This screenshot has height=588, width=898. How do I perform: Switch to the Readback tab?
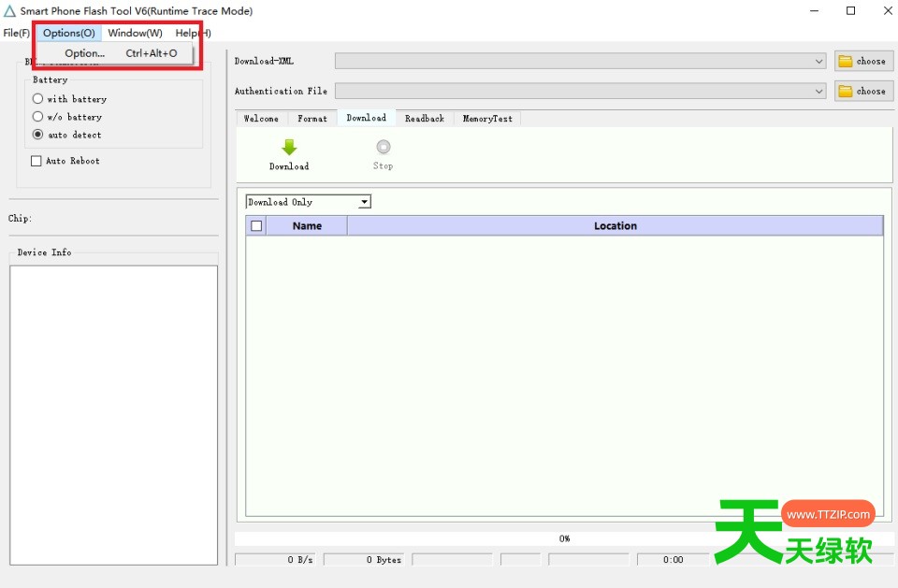coord(425,119)
